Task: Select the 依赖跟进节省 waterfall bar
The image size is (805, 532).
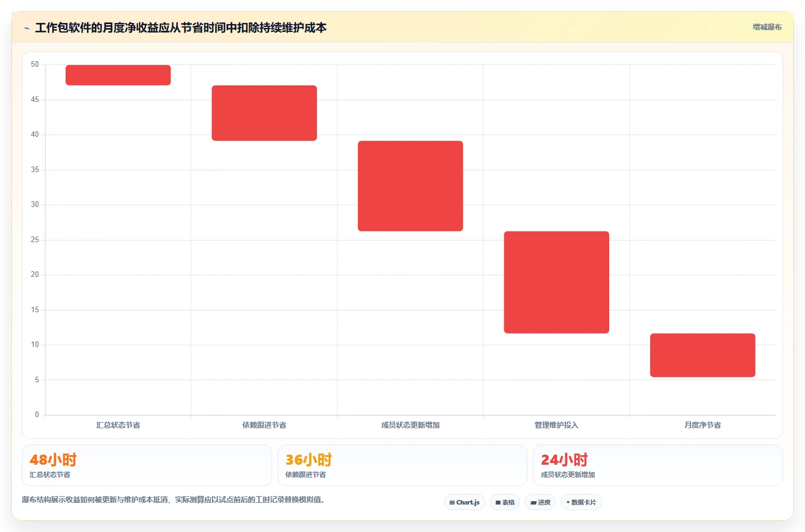Action: (x=264, y=113)
